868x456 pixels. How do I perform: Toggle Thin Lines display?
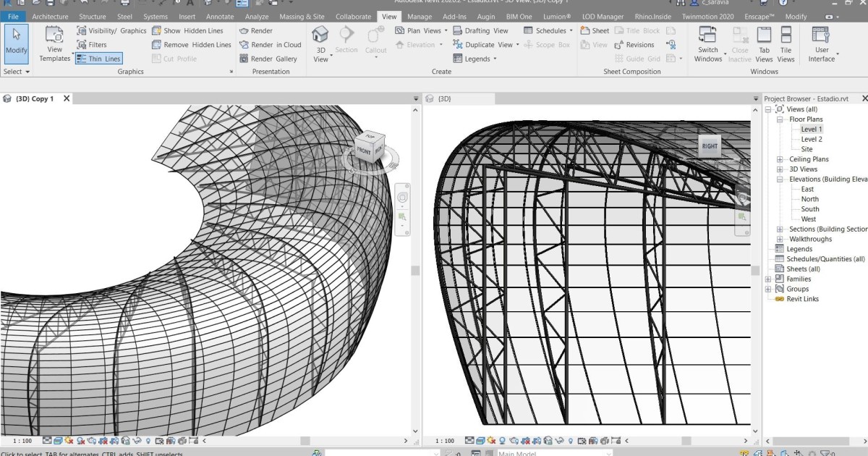pos(99,59)
